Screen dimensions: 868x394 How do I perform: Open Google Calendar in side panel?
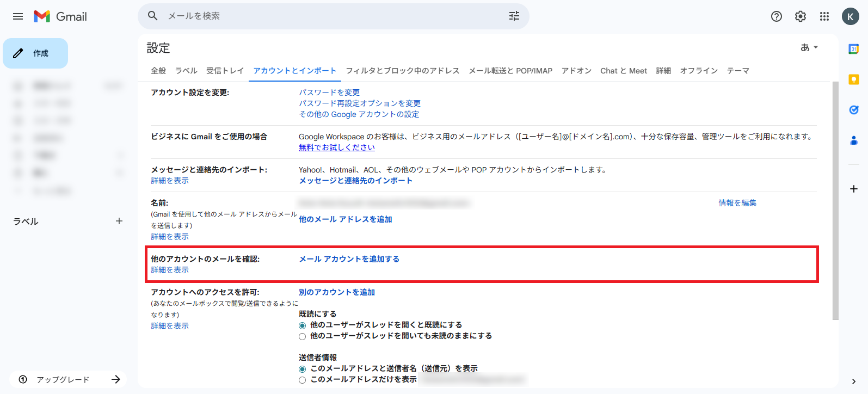pyautogui.click(x=853, y=49)
